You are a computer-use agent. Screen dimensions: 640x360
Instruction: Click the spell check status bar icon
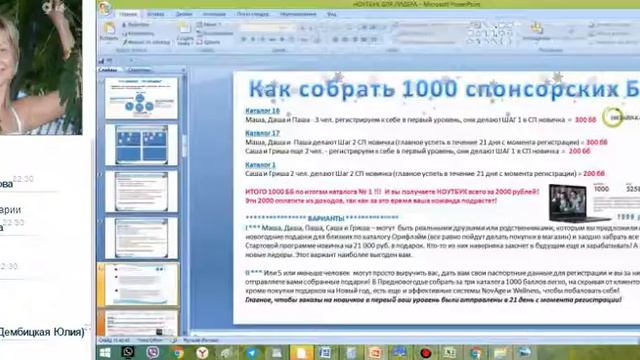point(173,340)
